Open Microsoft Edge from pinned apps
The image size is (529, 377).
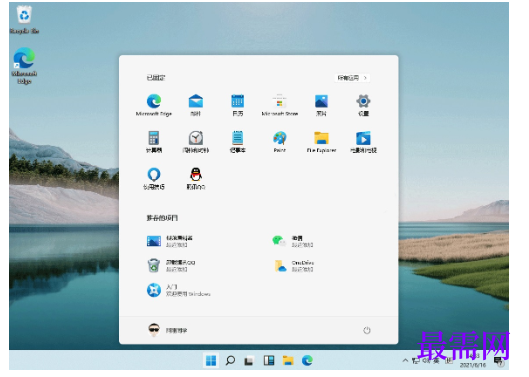(154, 105)
